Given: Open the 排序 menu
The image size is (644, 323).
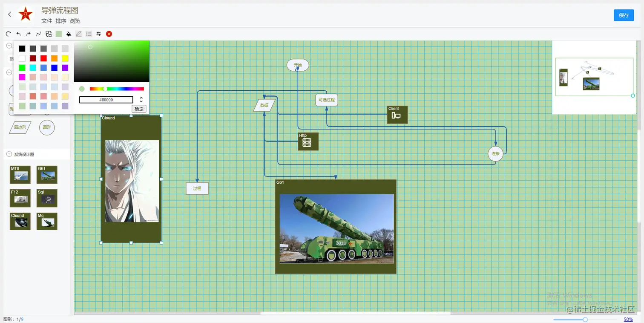Looking at the screenshot, I should (61, 21).
